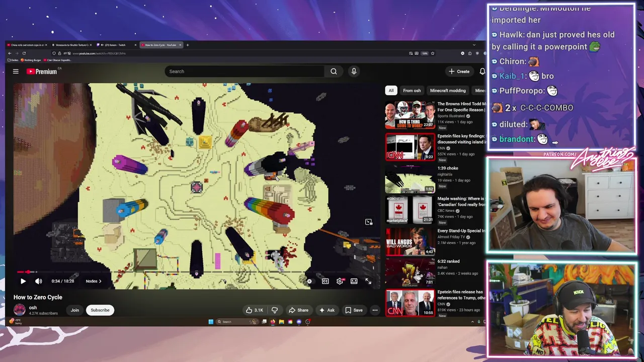Open the notifications bell
The width and height of the screenshot is (644, 362).
tap(482, 71)
